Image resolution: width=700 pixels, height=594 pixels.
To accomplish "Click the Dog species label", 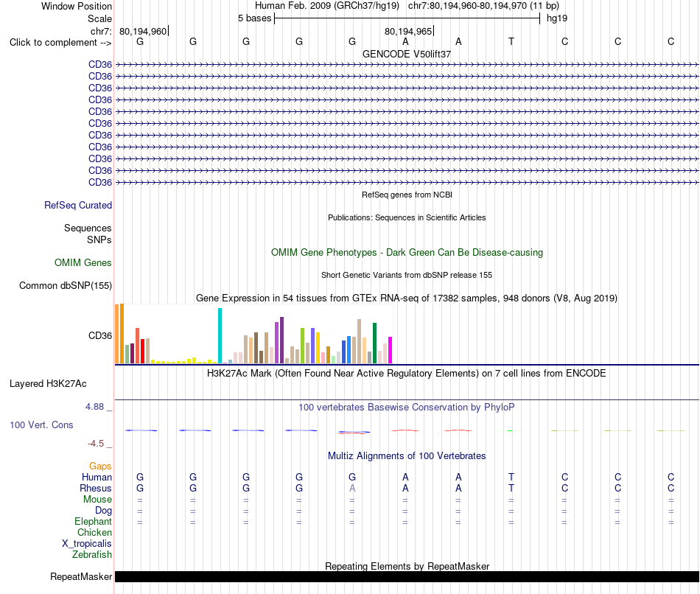I will [x=103, y=511].
